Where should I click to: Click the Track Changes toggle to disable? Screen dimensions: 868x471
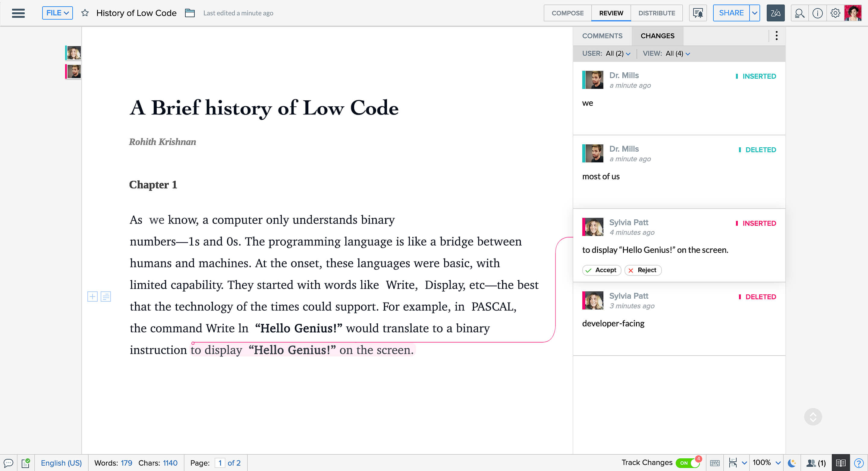click(688, 463)
